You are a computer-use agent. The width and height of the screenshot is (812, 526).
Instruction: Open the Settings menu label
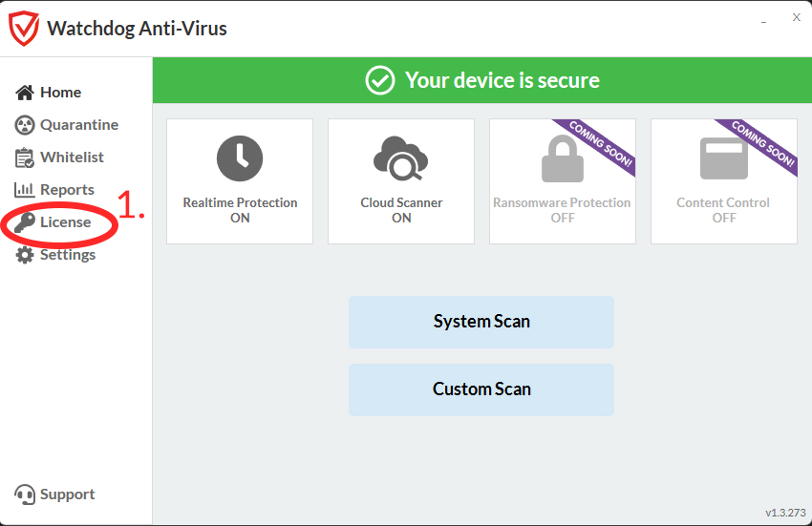click(68, 255)
